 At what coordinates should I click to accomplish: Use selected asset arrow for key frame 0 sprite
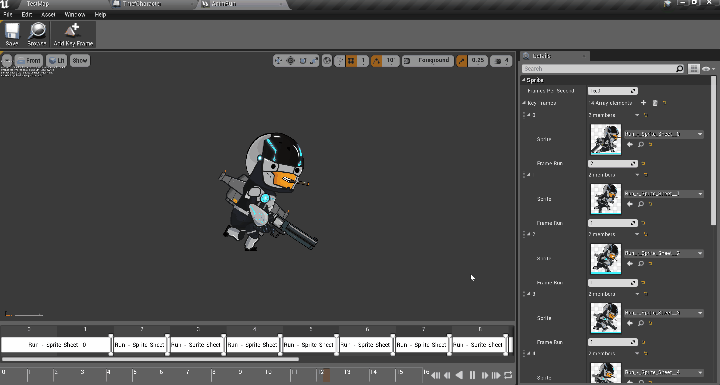coord(630,144)
